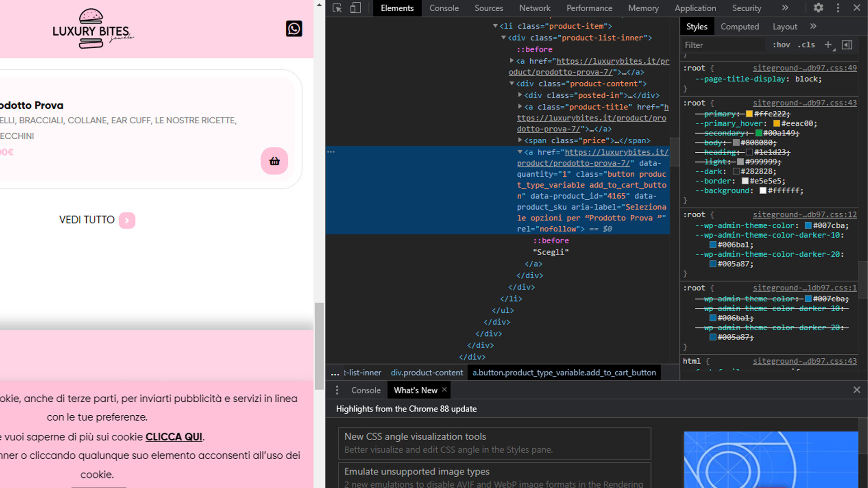Image resolution: width=868 pixels, height=488 pixels.
Task: Toggle the .cls element classes option
Action: pyautogui.click(x=807, y=45)
